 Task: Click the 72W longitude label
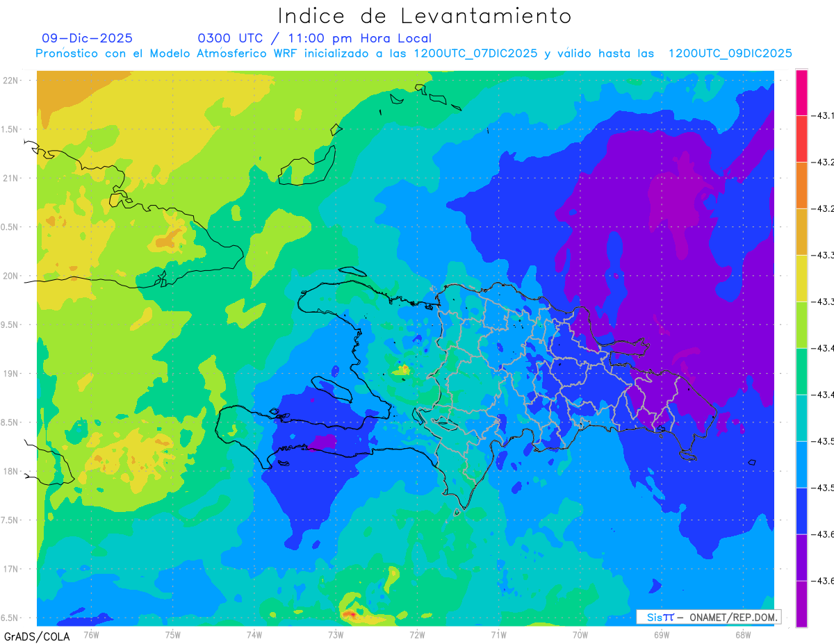tap(417, 634)
